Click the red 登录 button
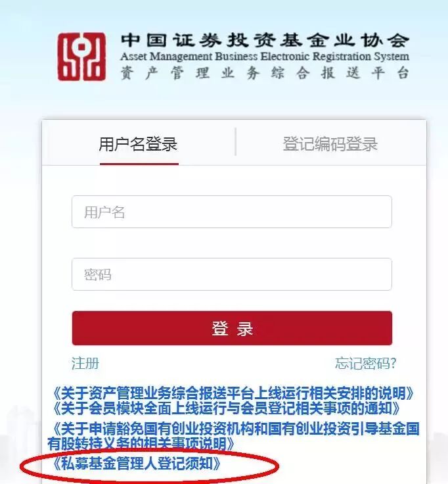This screenshot has height=484, width=448. pyautogui.click(x=232, y=328)
